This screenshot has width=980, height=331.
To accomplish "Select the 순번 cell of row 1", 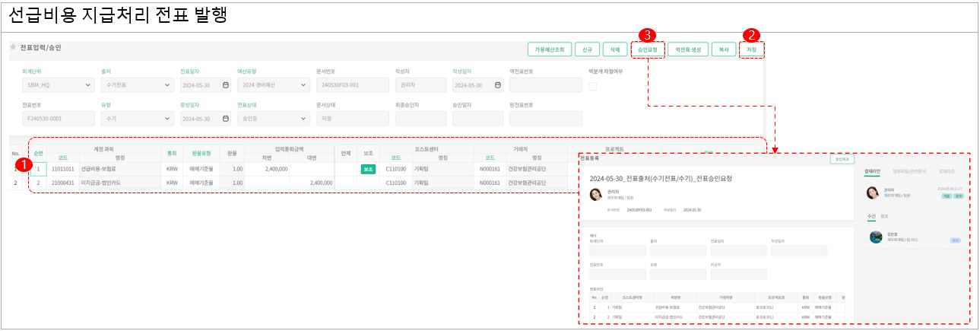I will (x=38, y=169).
